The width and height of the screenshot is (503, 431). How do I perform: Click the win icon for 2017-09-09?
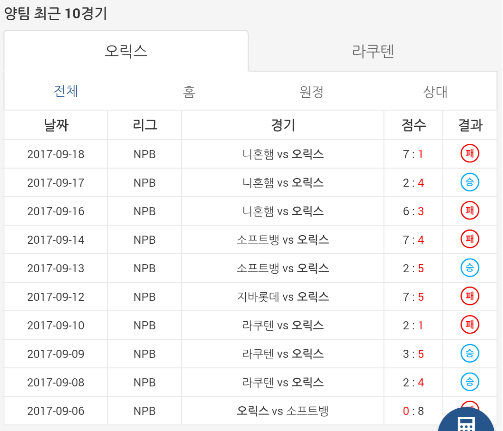[470, 353]
